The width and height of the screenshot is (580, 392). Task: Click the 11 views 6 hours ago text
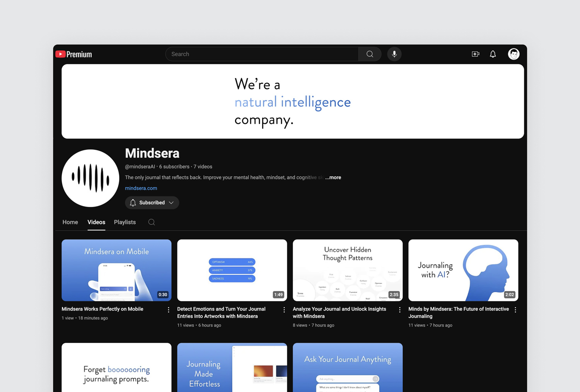pos(199,325)
